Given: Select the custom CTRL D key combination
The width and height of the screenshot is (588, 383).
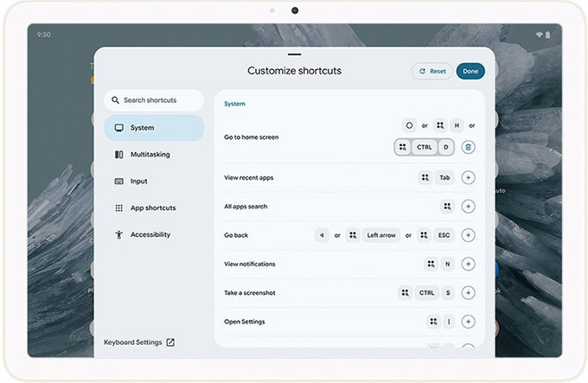Looking at the screenshot, I should click(425, 147).
